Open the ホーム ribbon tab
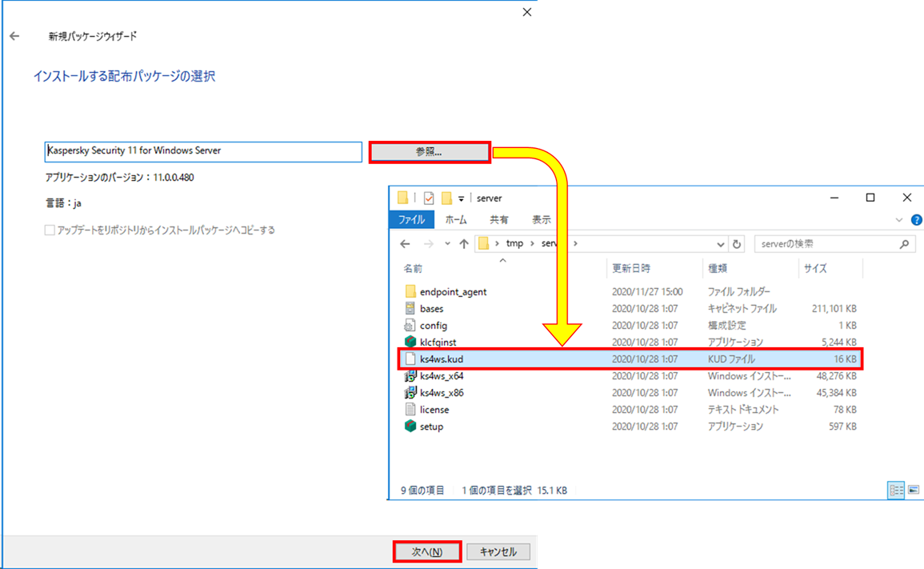 (x=455, y=219)
